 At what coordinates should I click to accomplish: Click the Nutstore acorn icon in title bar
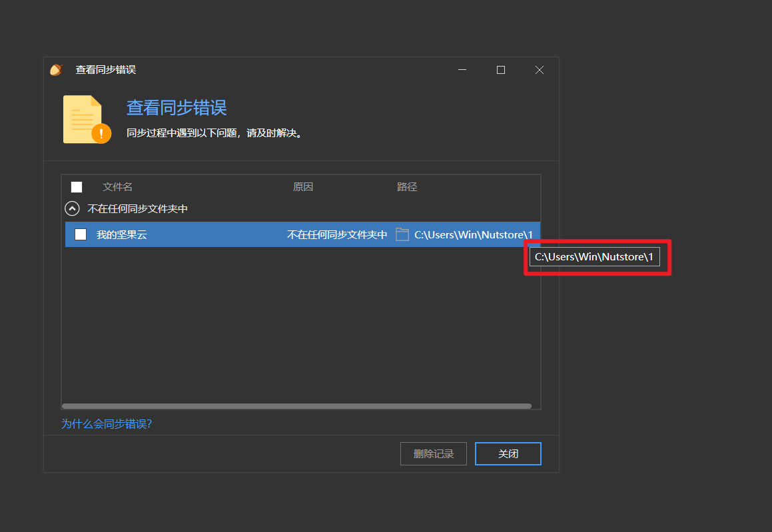point(57,70)
